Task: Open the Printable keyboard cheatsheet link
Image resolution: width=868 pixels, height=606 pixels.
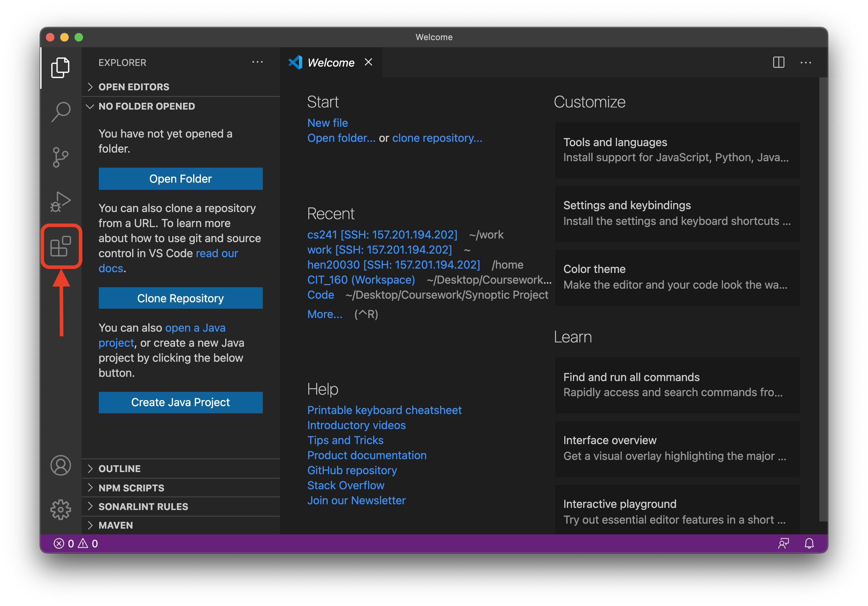Action: coord(384,410)
